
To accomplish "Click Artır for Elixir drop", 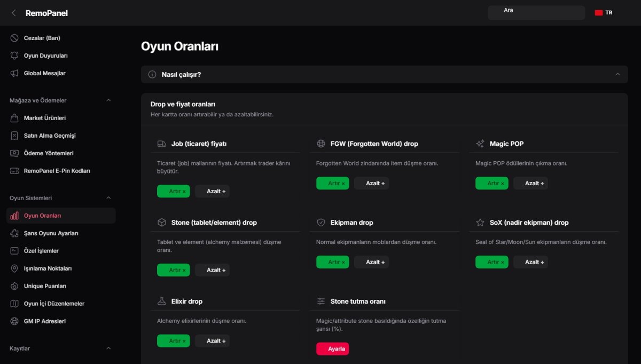I will [174, 341].
